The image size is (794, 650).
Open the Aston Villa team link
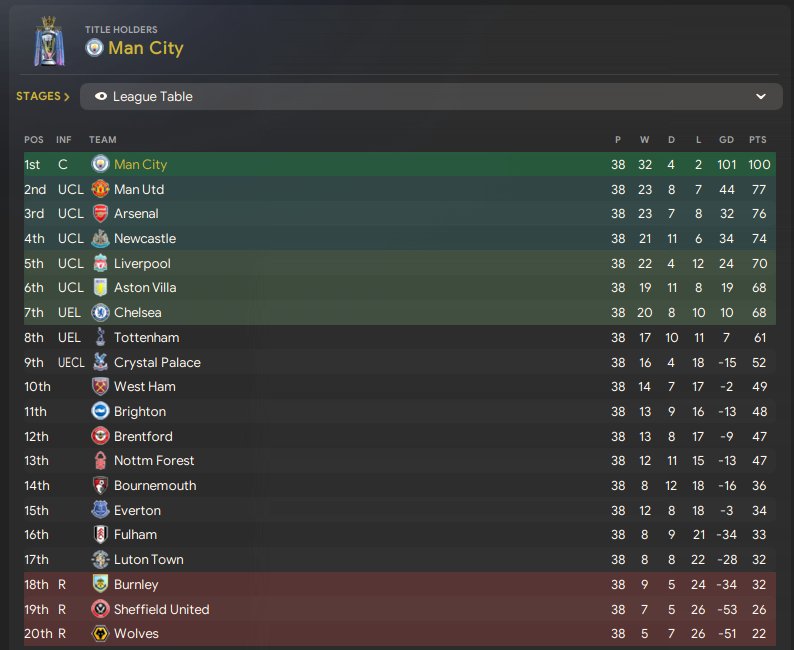click(145, 288)
